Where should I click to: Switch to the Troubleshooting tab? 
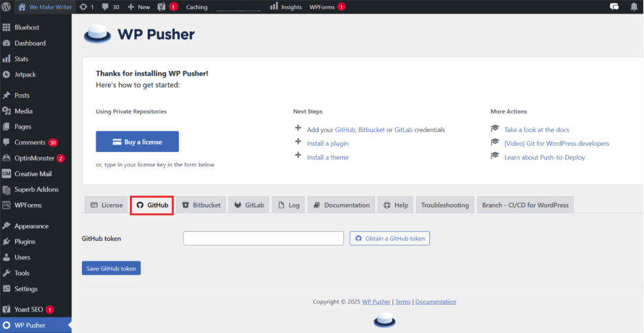(444, 205)
